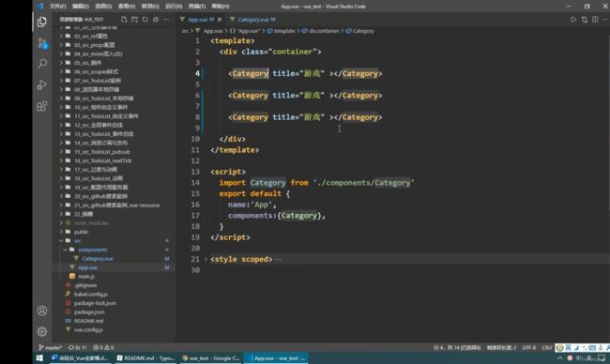Image resolution: width=610 pixels, height=364 pixels.
Task: Close the App.vue editor tab
Action: 220,20
